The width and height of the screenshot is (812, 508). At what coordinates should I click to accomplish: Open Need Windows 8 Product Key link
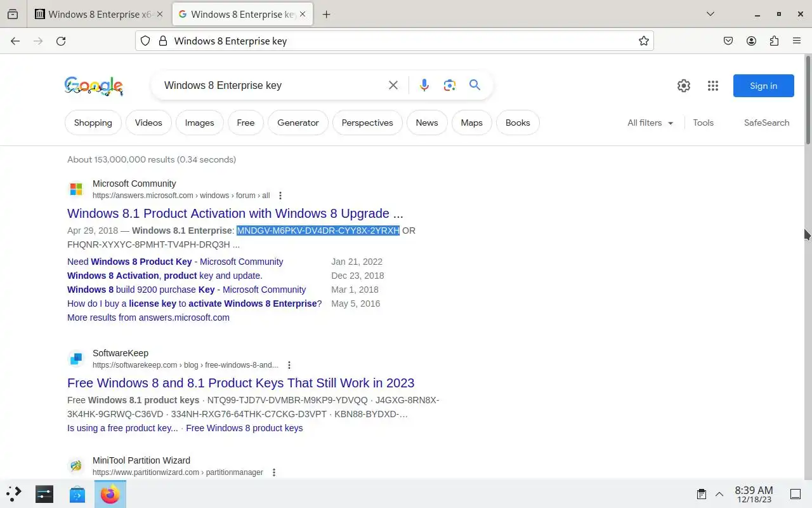[175, 262]
